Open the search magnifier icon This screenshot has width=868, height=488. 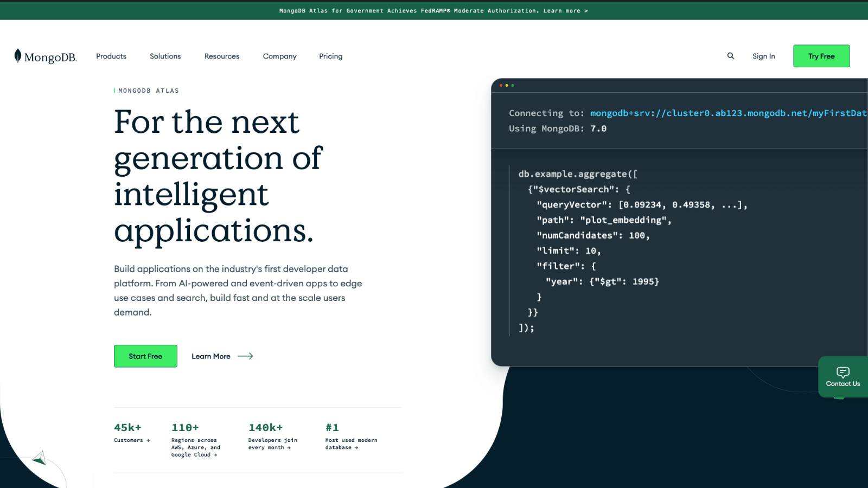(731, 56)
